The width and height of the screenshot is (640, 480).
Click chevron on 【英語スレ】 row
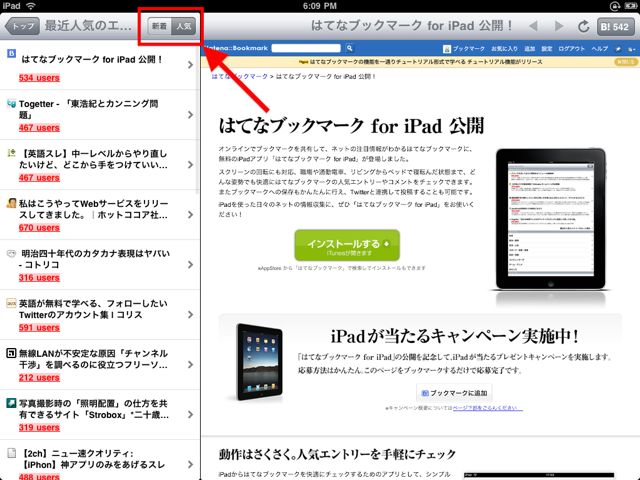[x=190, y=165]
